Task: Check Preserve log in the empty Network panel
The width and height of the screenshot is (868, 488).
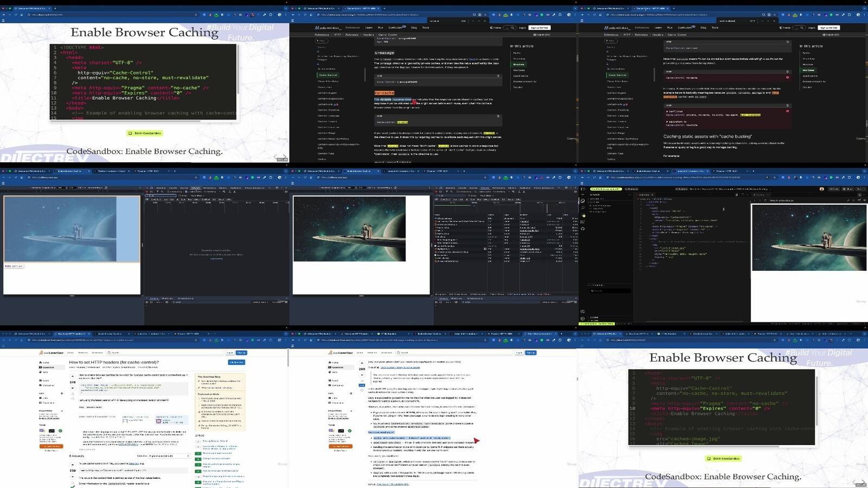Action: pos(168,192)
